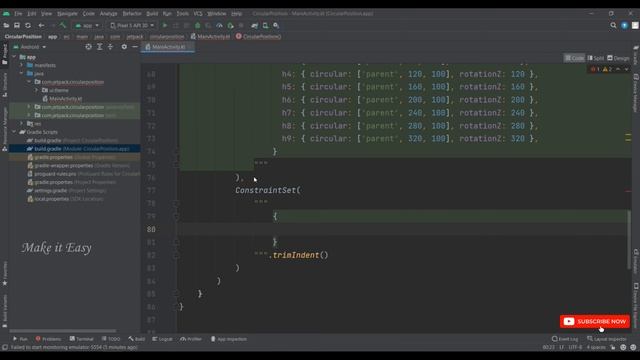Image resolution: width=640 pixels, height=360 pixels.
Task: Open the File menu
Action: click(x=18, y=13)
